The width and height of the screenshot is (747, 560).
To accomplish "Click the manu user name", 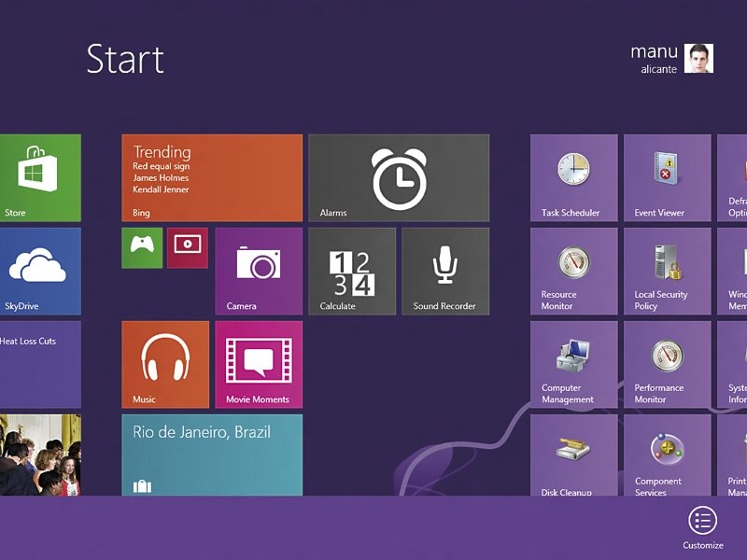I will [655, 51].
